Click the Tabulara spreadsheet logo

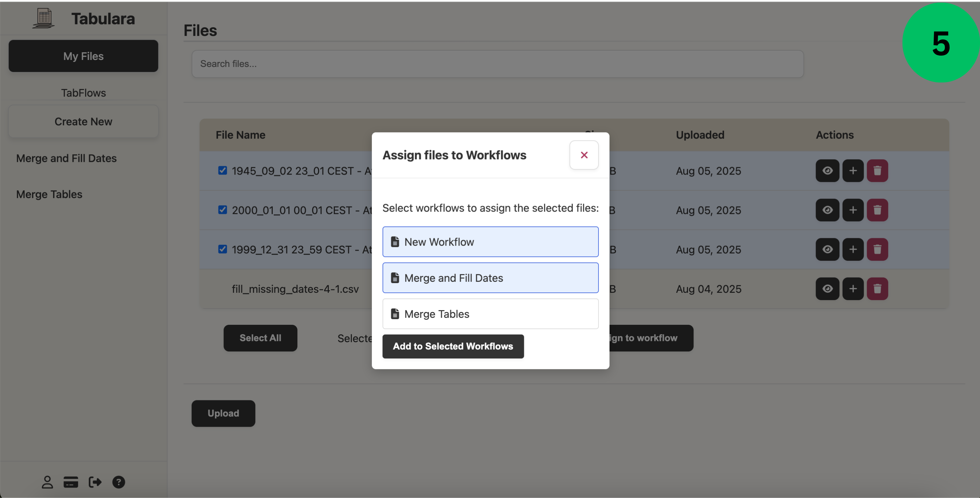(x=43, y=18)
